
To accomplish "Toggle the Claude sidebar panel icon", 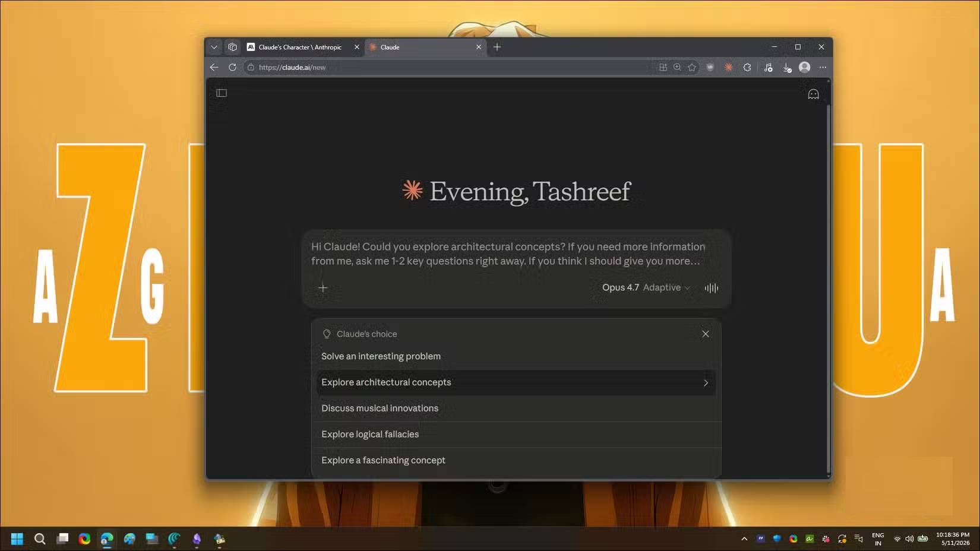I will (x=222, y=93).
